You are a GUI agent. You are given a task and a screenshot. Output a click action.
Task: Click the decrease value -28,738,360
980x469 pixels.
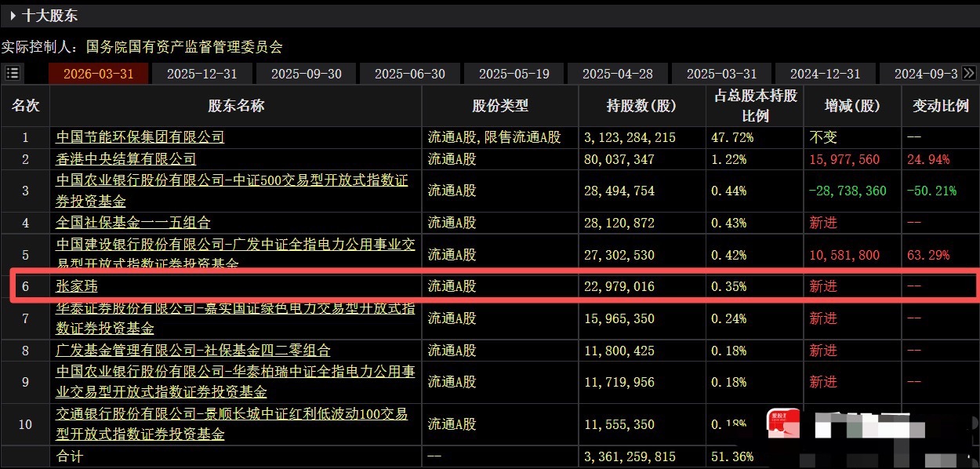(x=848, y=191)
